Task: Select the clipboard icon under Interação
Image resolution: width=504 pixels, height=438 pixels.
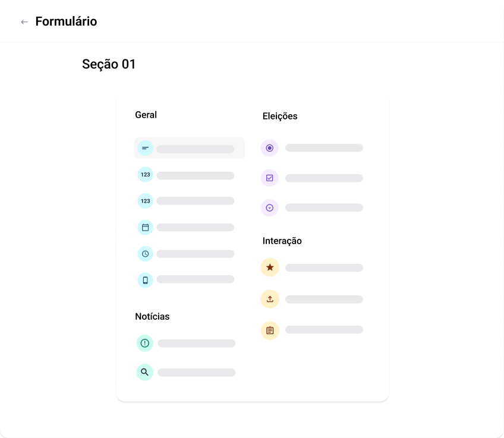Action: (270, 330)
